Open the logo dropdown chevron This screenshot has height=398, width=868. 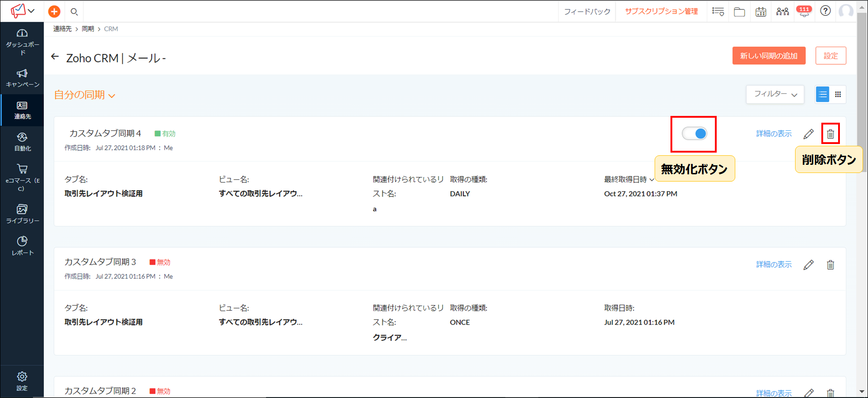[31, 11]
